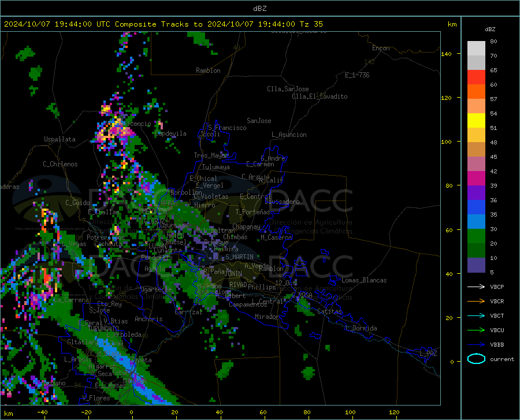Image resolution: width=520 pixels, height=420 pixels.
Task: Select the red 60-65 dBZ swatch
Action: [476, 77]
